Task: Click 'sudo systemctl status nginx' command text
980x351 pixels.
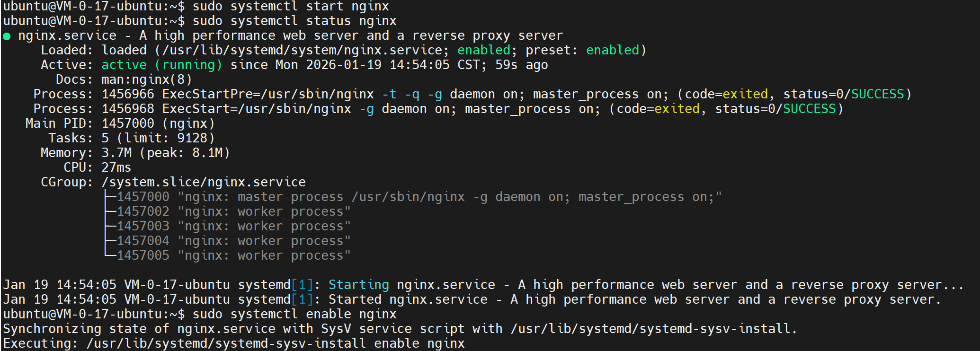Action: [294, 21]
